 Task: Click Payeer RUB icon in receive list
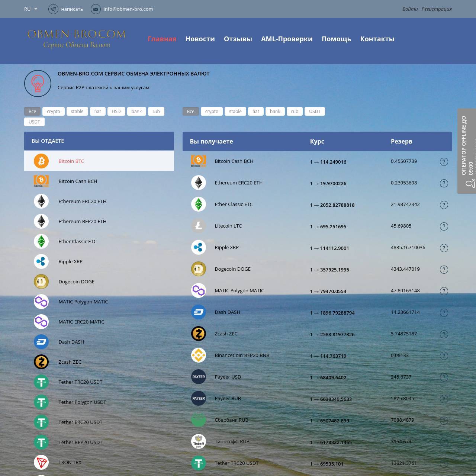[x=199, y=398]
